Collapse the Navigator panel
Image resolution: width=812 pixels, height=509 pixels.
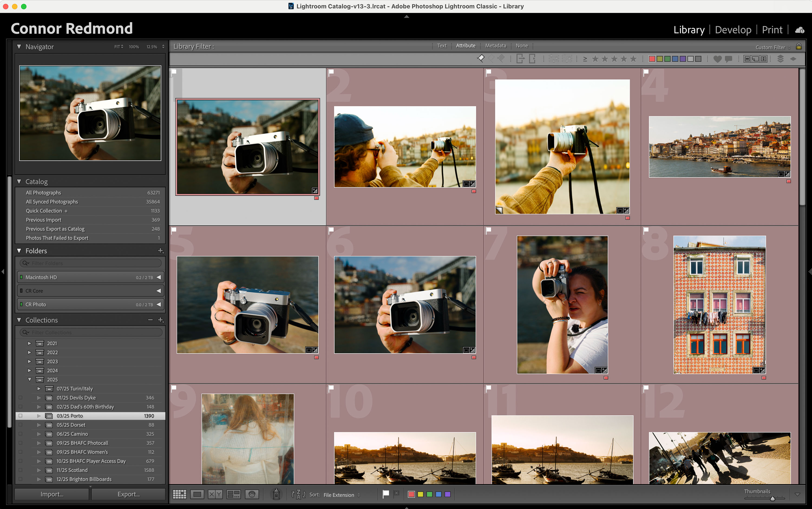19,47
